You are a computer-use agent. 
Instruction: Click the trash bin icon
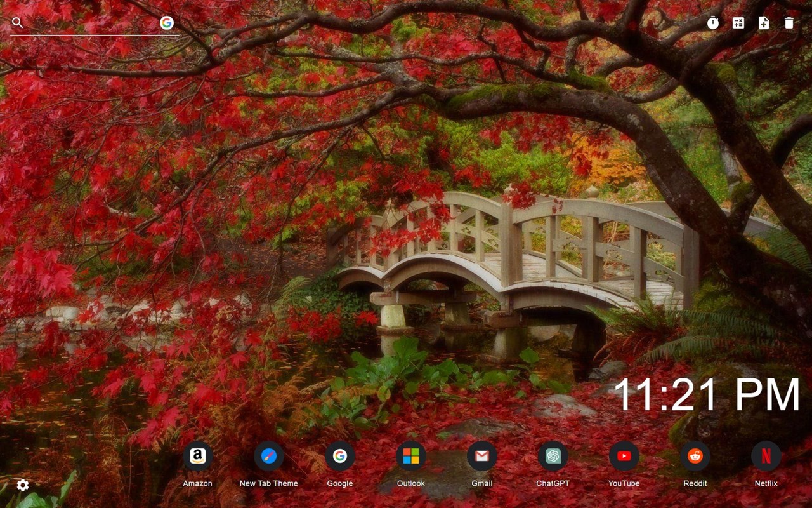(x=789, y=23)
